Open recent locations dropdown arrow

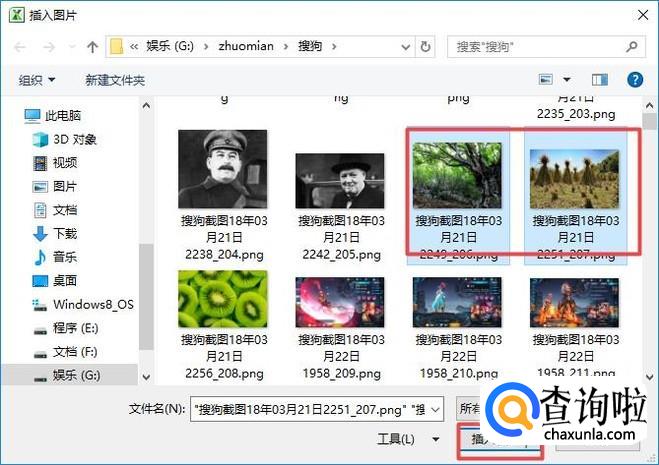71,47
